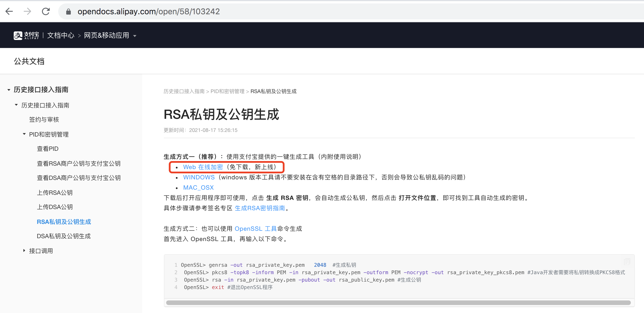The image size is (644, 313).
Task: Reload the page with refresh icon
Action: point(46,11)
